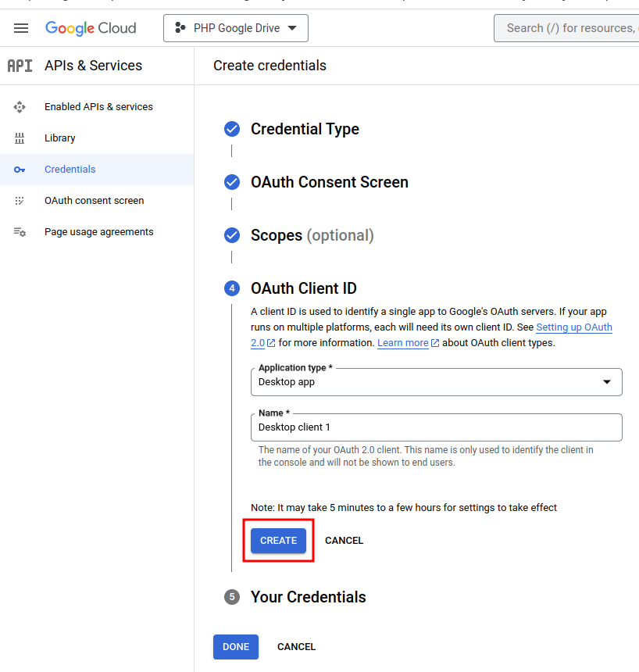The height and width of the screenshot is (672, 639).
Task: Open Library in the sidebar
Action: (x=60, y=138)
